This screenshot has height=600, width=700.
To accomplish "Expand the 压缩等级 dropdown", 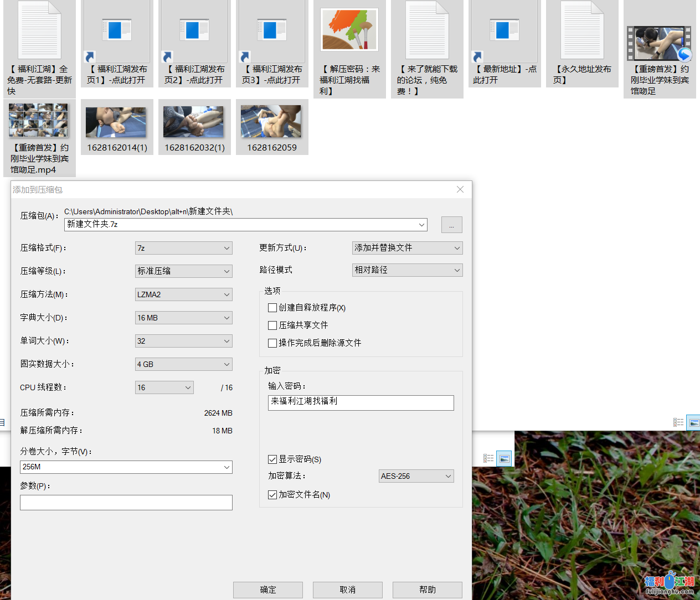I will pyautogui.click(x=183, y=271).
